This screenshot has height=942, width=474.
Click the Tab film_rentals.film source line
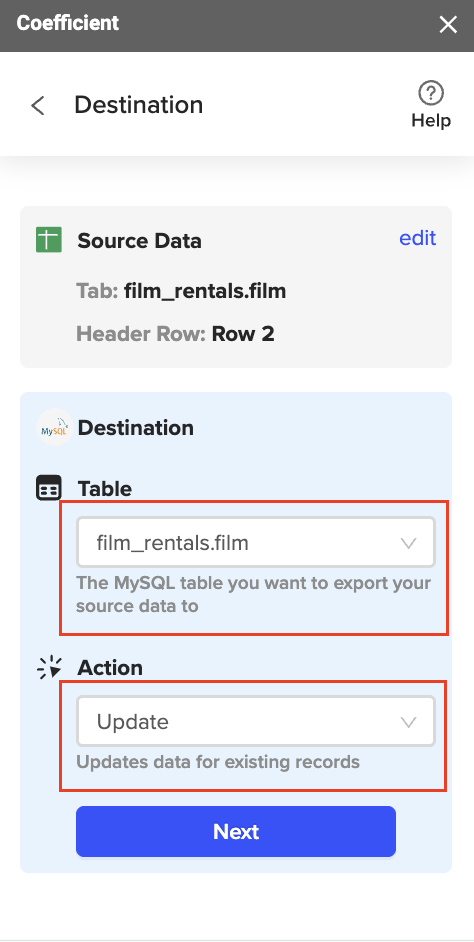click(x=181, y=291)
